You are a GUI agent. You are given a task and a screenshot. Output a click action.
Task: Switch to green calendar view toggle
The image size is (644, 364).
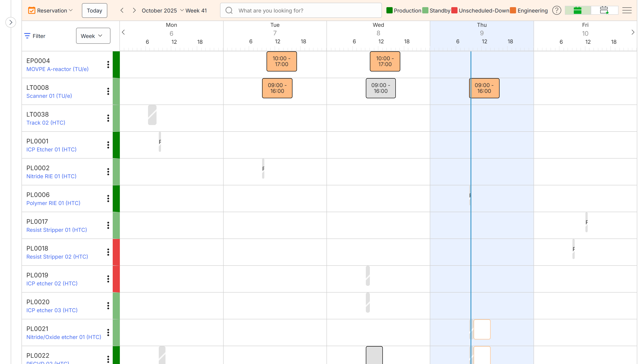[577, 10]
